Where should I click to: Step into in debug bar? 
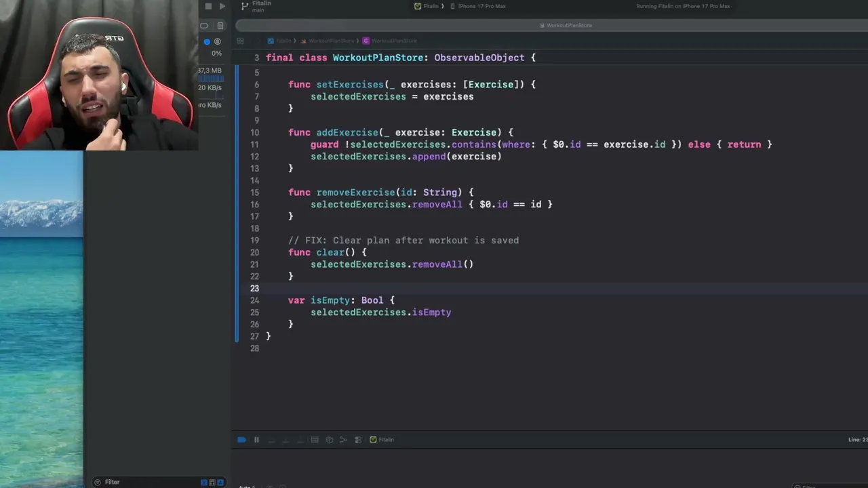coord(285,440)
